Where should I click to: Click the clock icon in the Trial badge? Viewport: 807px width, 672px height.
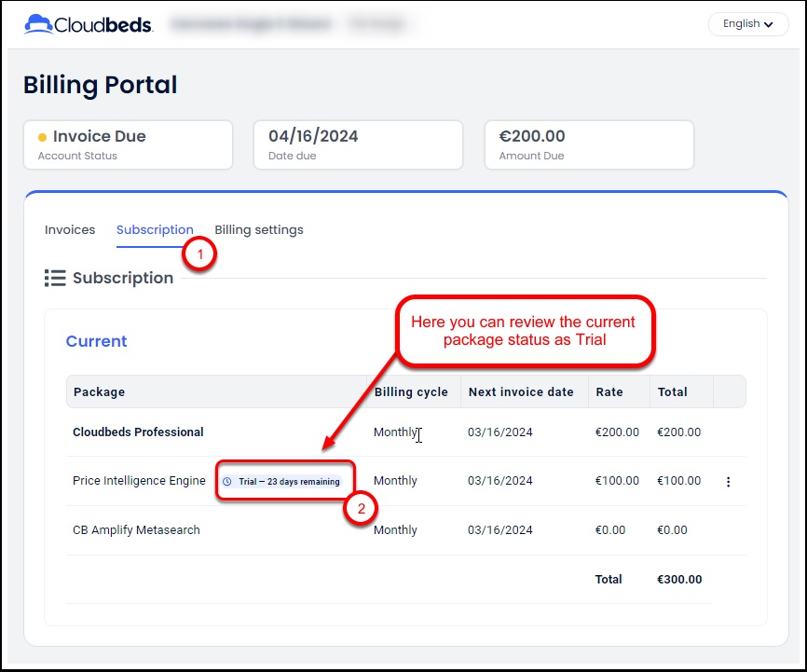point(227,482)
